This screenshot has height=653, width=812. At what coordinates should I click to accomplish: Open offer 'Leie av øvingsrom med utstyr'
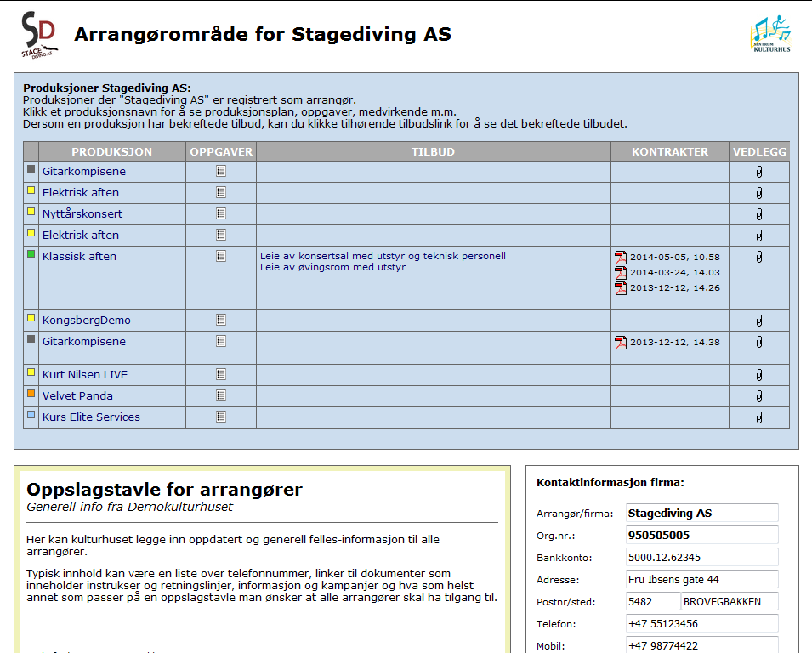tap(332, 267)
